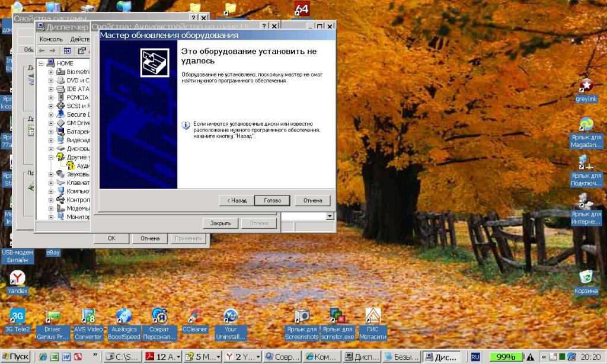Expand the Biometric device node

click(51, 72)
